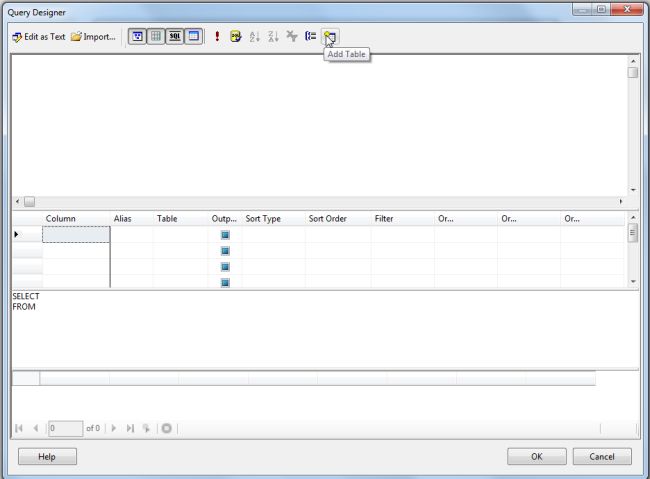Click the record number input field

(65, 428)
